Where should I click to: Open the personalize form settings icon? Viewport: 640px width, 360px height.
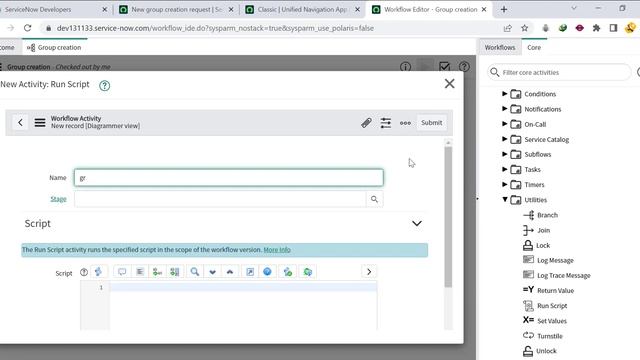coord(385,122)
